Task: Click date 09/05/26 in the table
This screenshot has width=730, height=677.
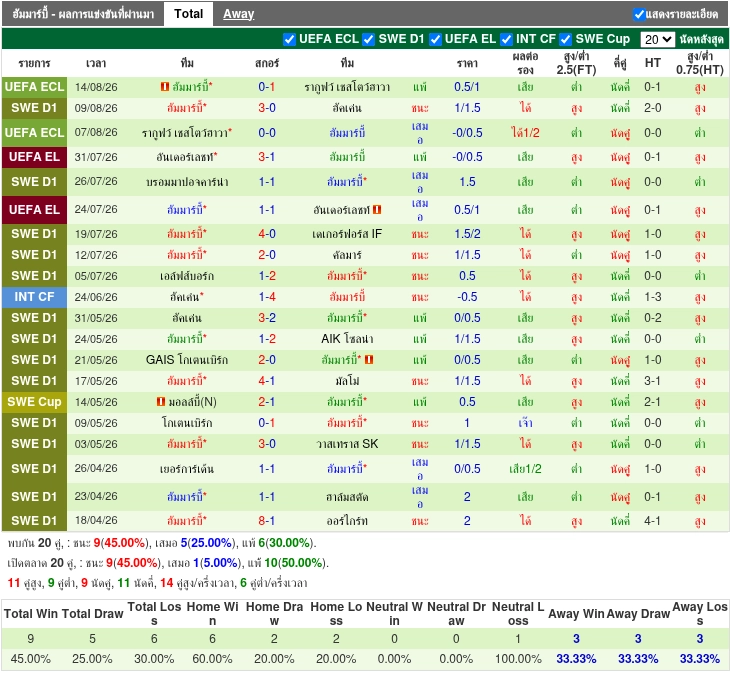Action: tap(96, 423)
